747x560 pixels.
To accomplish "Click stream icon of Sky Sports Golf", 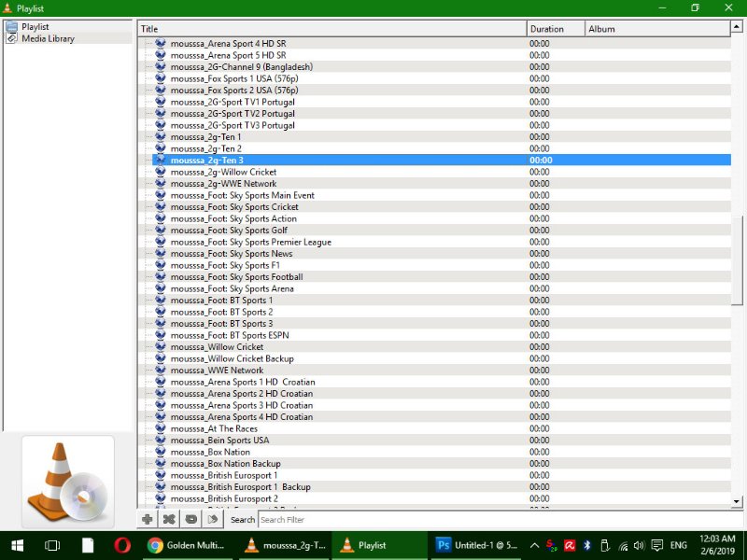I will [161, 230].
